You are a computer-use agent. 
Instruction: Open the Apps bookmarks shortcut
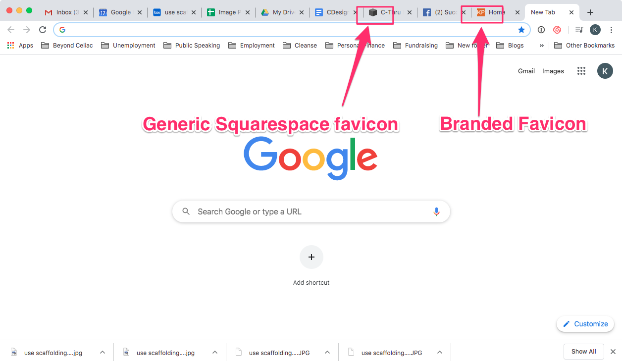[x=20, y=45]
